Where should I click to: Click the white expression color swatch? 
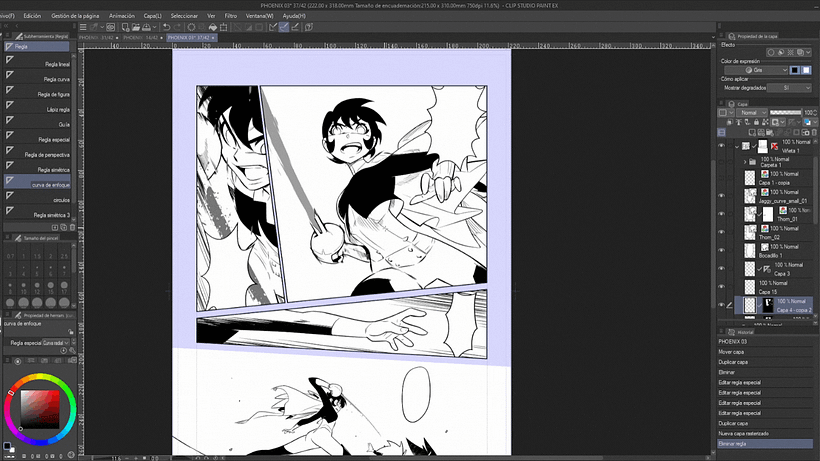point(806,70)
